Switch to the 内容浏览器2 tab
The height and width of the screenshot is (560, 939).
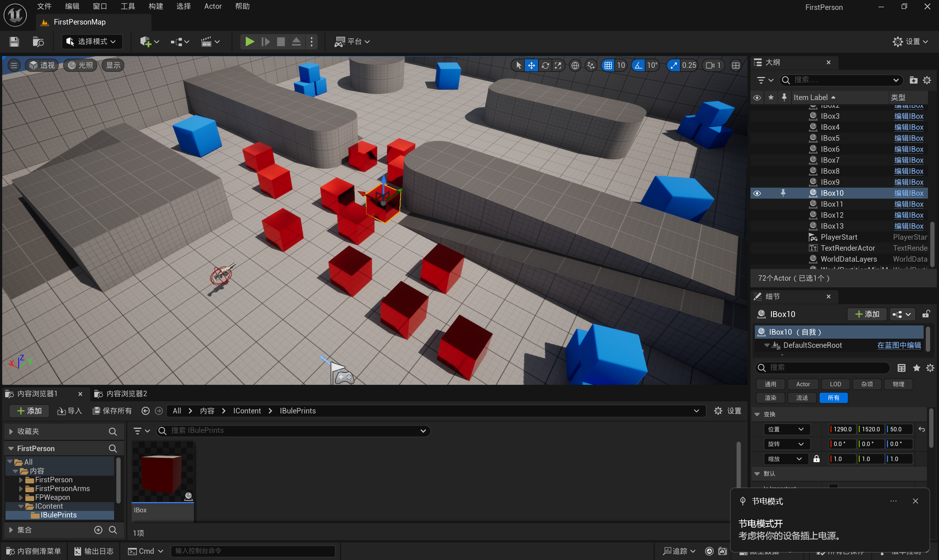pyautogui.click(x=122, y=394)
